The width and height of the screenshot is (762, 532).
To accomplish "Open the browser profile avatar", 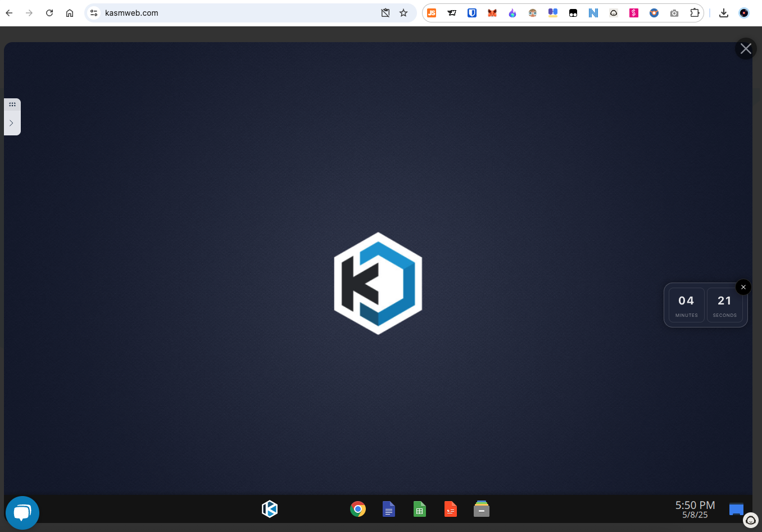I will tap(744, 13).
